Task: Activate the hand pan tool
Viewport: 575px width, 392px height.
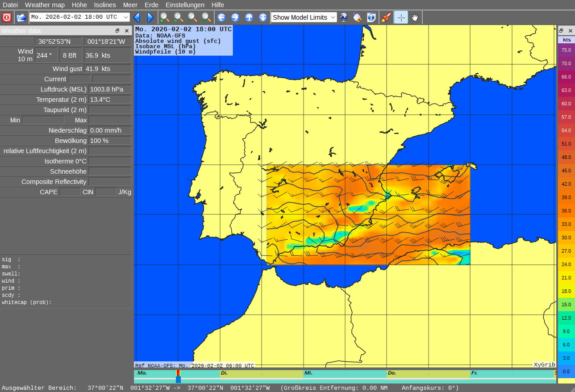Action: pyautogui.click(x=415, y=17)
